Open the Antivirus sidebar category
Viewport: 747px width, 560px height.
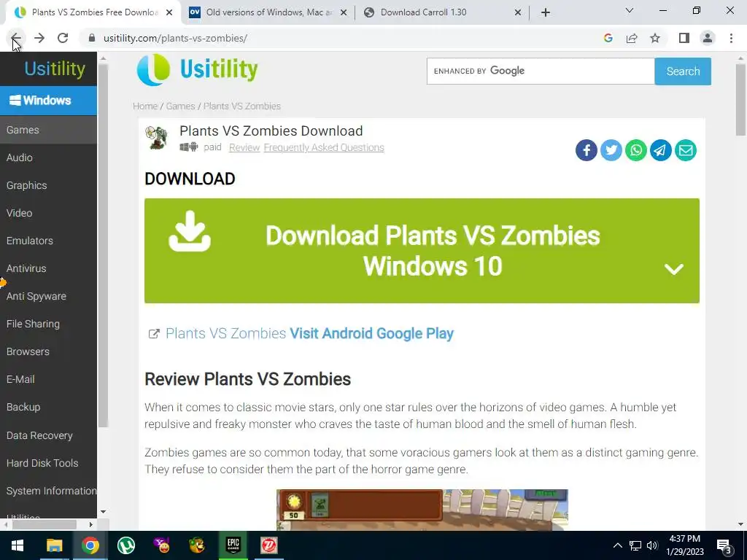pos(48,268)
